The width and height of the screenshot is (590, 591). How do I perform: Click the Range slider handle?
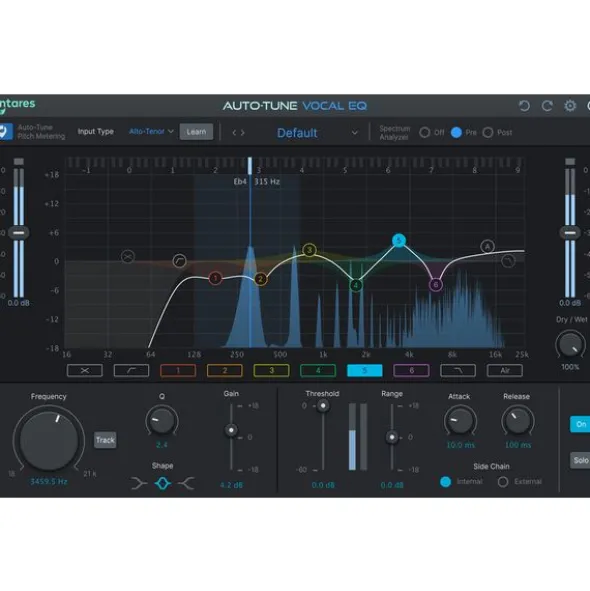tap(392, 437)
